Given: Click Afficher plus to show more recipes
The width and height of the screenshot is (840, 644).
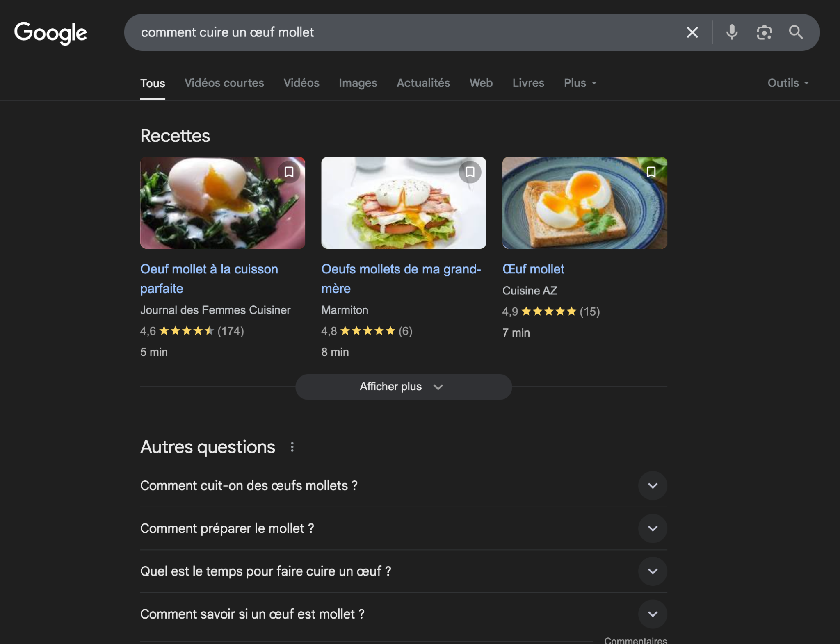Looking at the screenshot, I should tap(404, 387).
